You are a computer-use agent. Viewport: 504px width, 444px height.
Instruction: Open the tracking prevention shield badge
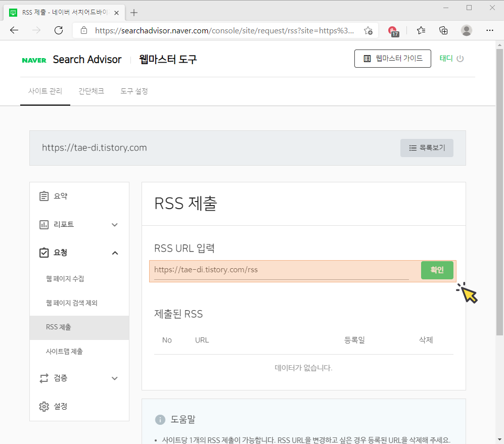click(x=394, y=30)
